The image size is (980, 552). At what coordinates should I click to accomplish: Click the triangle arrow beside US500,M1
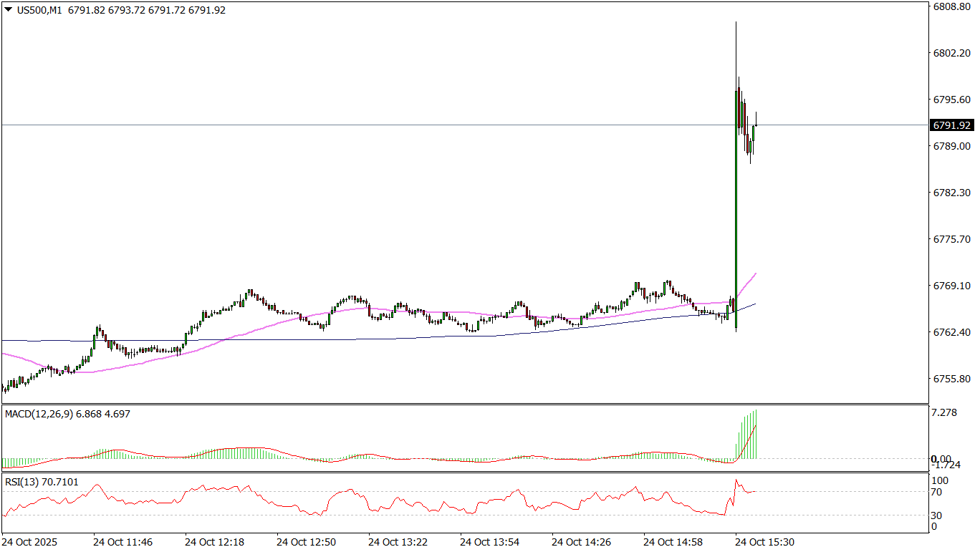(x=8, y=11)
